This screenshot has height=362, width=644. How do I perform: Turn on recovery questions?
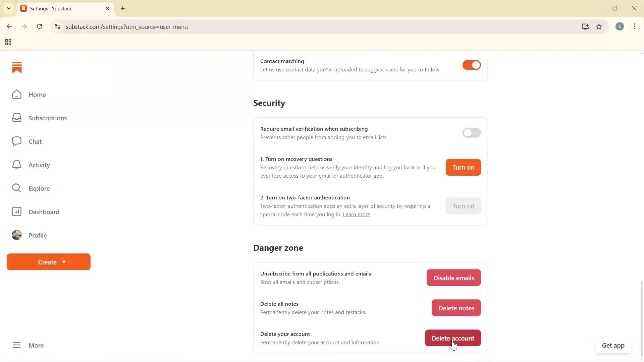(x=463, y=168)
